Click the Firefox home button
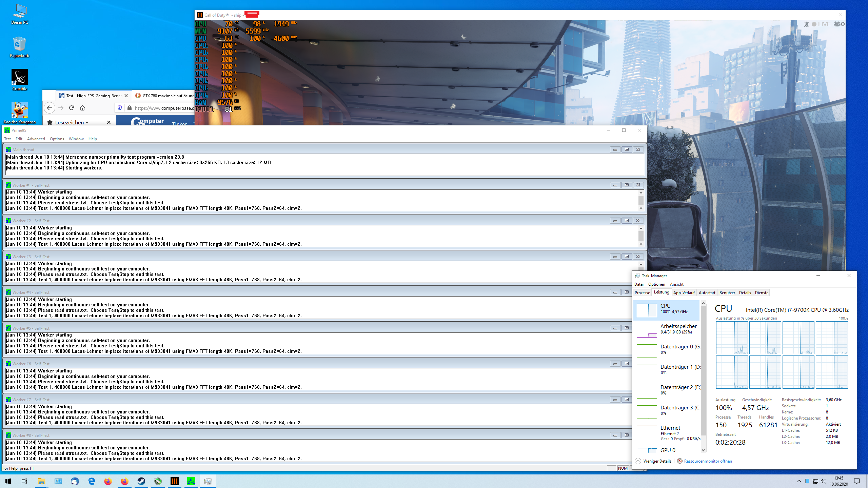Viewport: 868px width, 488px height. [82, 108]
